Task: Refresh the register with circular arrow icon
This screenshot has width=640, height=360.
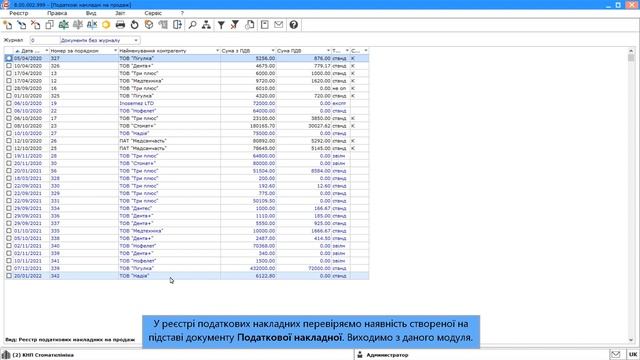Action: [x=134, y=25]
